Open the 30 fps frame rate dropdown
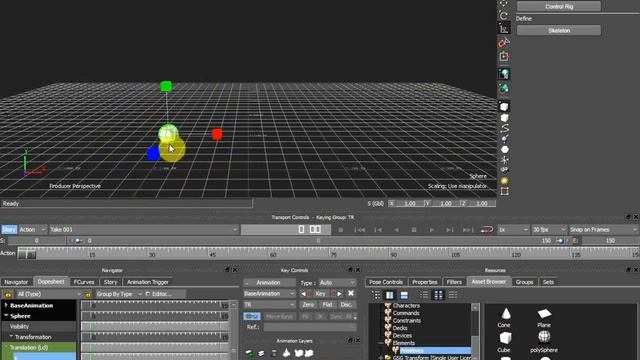Image resolution: width=640 pixels, height=360 pixels. tap(549, 230)
